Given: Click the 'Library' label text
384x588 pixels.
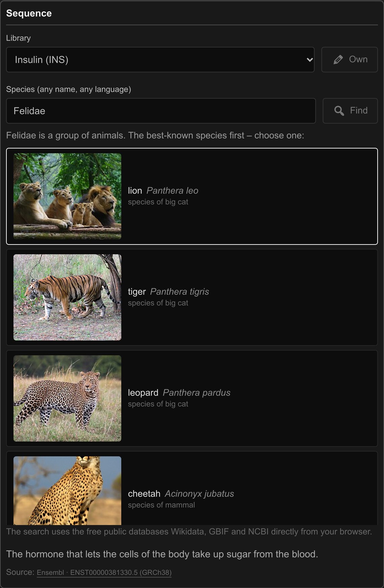Looking at the screenshot, I should [19, 38].
